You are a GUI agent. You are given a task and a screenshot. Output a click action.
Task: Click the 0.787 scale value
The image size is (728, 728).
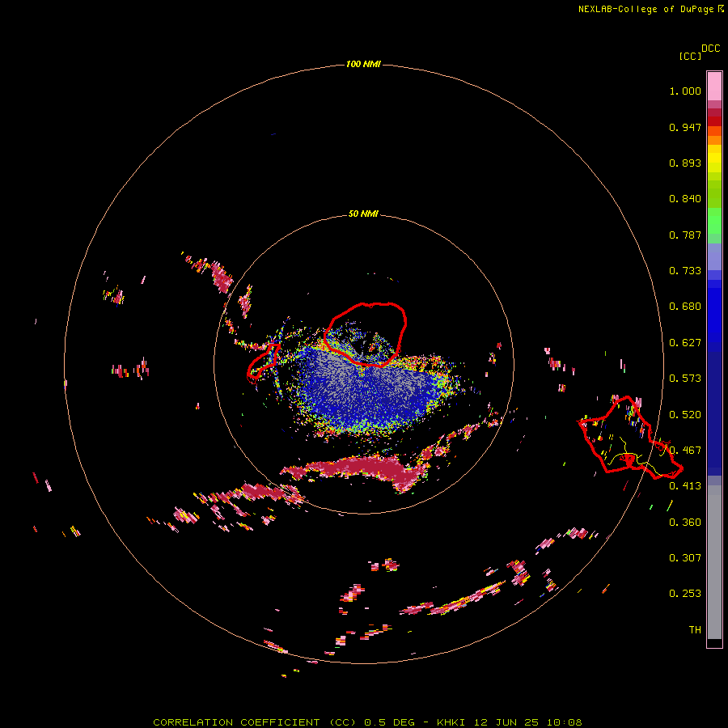point(685,235)
